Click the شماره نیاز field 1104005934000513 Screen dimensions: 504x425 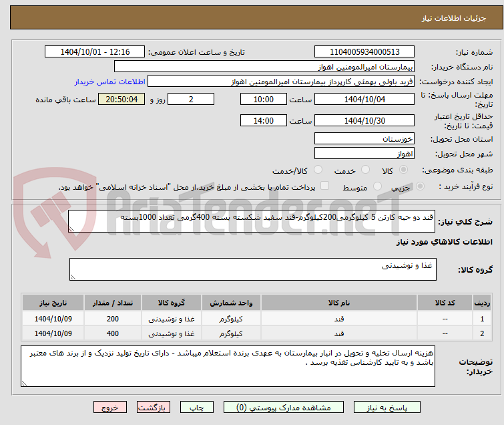[364, 52]
